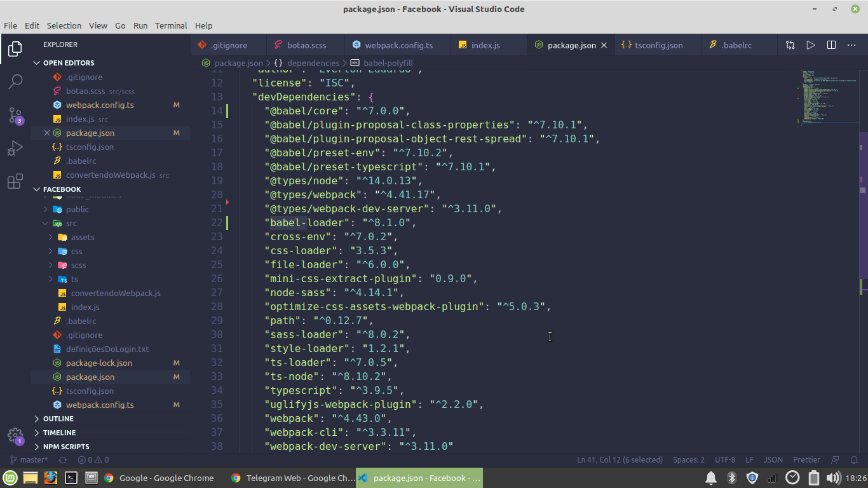The height and width of the screenshot is (488, 868).
Task: Launch the terminal from the taskbar
Action: (71, 478)
